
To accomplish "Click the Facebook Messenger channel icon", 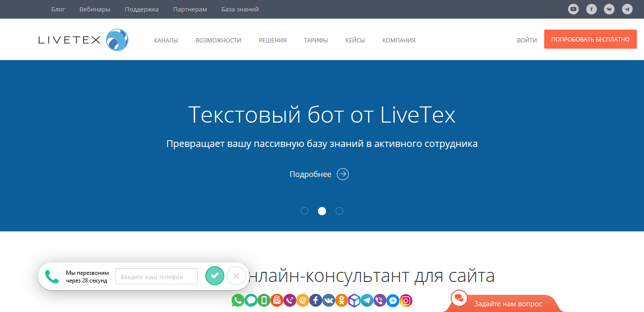I will [x=392, y=301].
